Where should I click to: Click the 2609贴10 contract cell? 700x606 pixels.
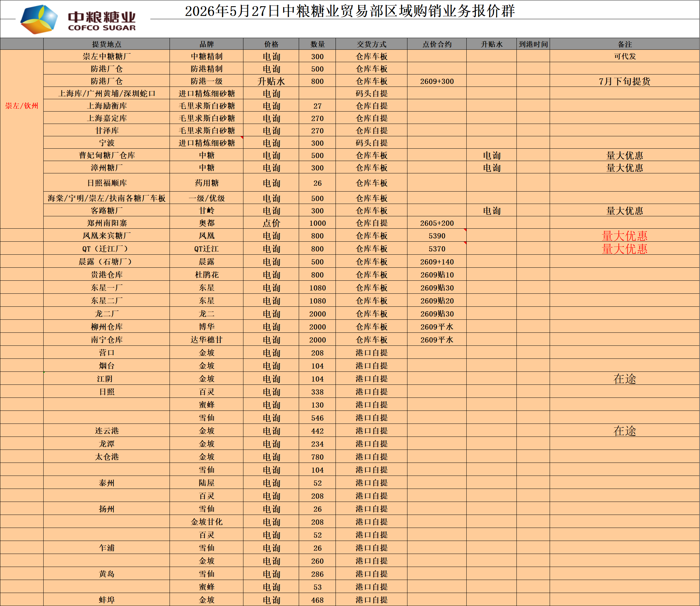(x=437, y=275)
